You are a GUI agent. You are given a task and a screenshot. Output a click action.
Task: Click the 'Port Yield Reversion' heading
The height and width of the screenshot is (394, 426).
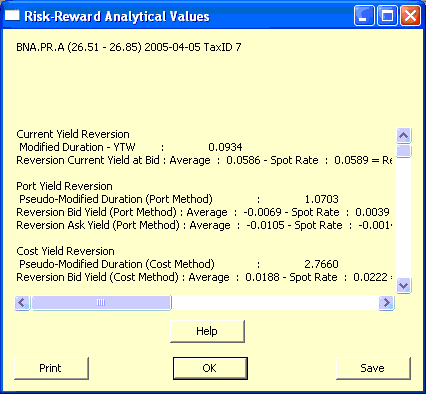(64, 186)
